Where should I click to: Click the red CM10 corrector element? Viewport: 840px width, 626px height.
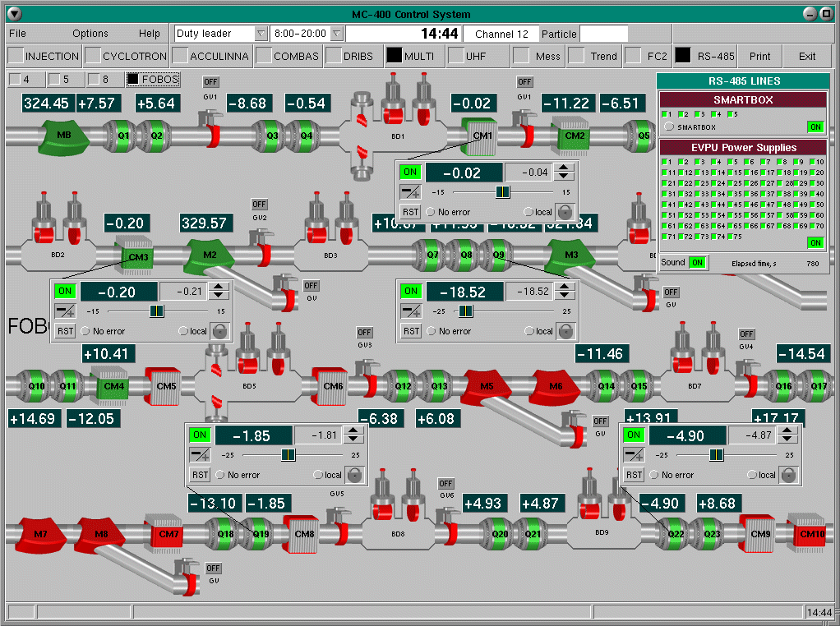(810, 534)
